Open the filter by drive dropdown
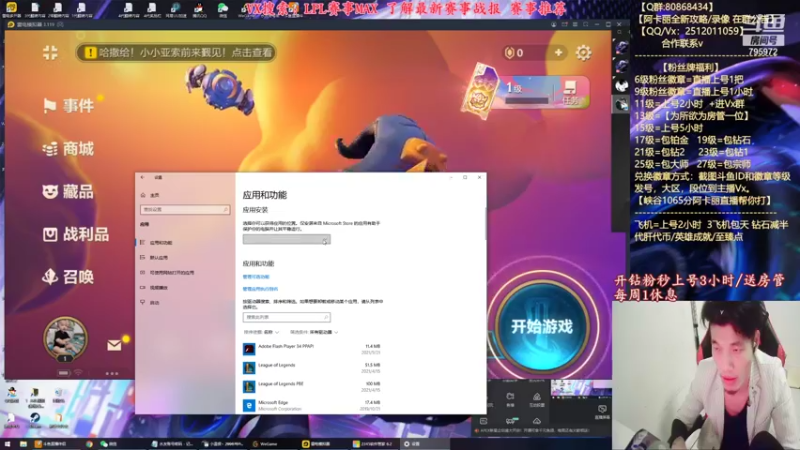Screen dimensions: 800x450 click(314, 332)
